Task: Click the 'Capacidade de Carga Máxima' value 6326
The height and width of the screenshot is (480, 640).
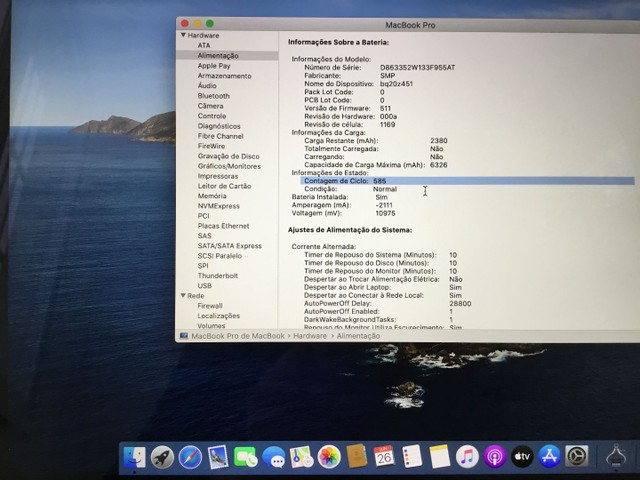Action: coord(438,165)
